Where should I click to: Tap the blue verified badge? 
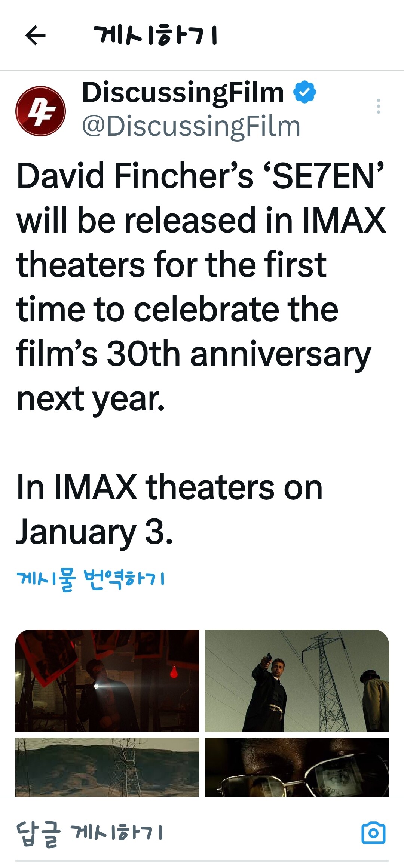click(304, 92)
